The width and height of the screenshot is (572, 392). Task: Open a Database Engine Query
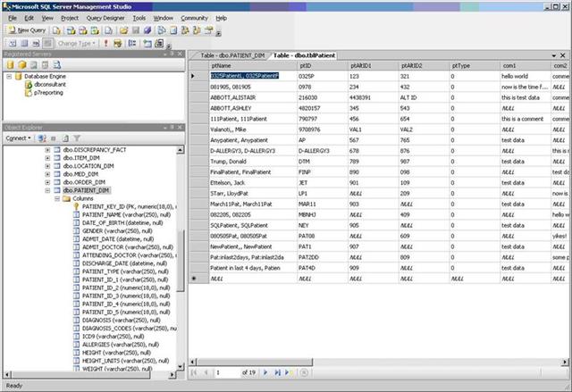click(56, 30)
